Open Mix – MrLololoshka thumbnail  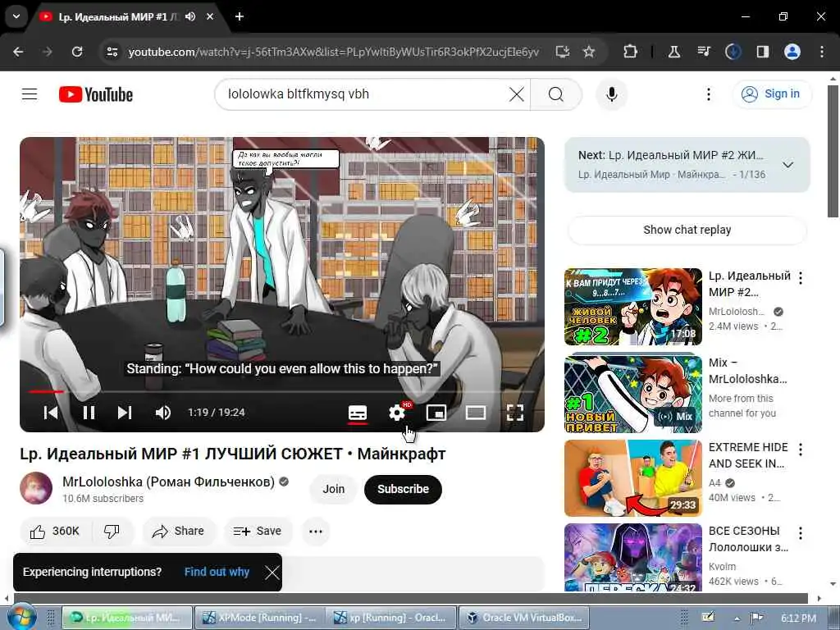(632, 393)
